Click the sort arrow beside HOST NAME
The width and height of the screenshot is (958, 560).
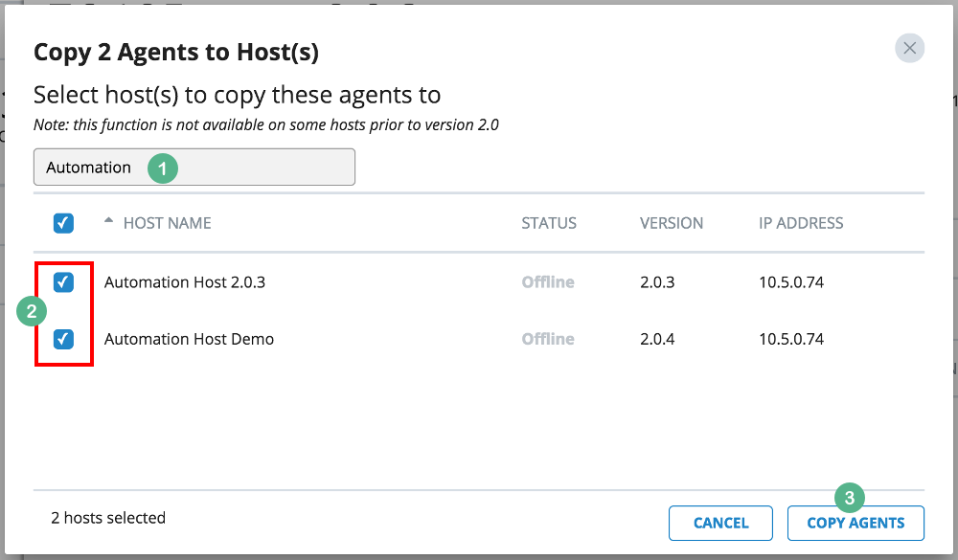coord(108,221)
